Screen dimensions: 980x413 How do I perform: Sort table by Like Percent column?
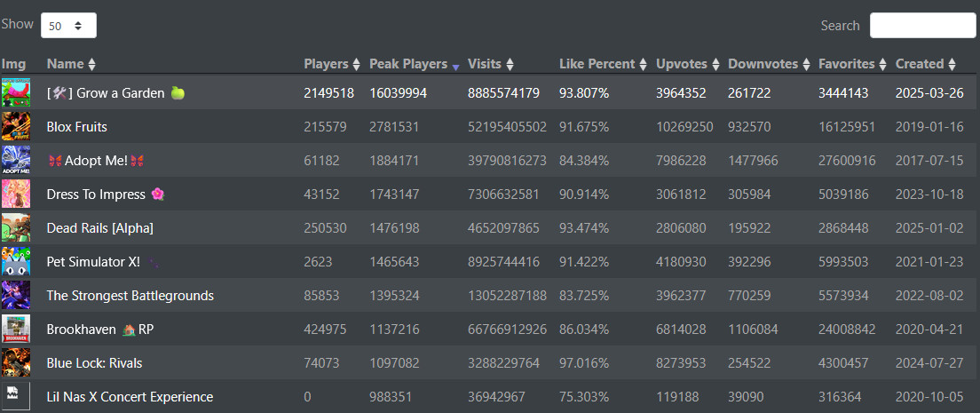(603, 64)
